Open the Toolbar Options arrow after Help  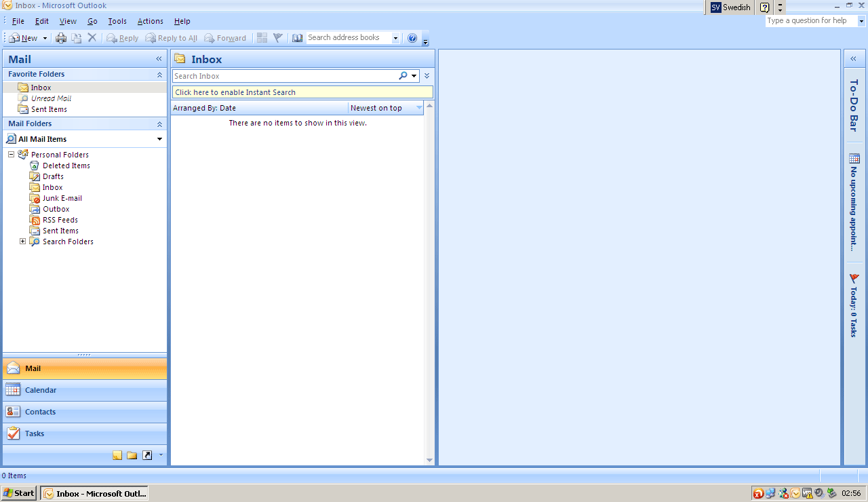point(425,40)
